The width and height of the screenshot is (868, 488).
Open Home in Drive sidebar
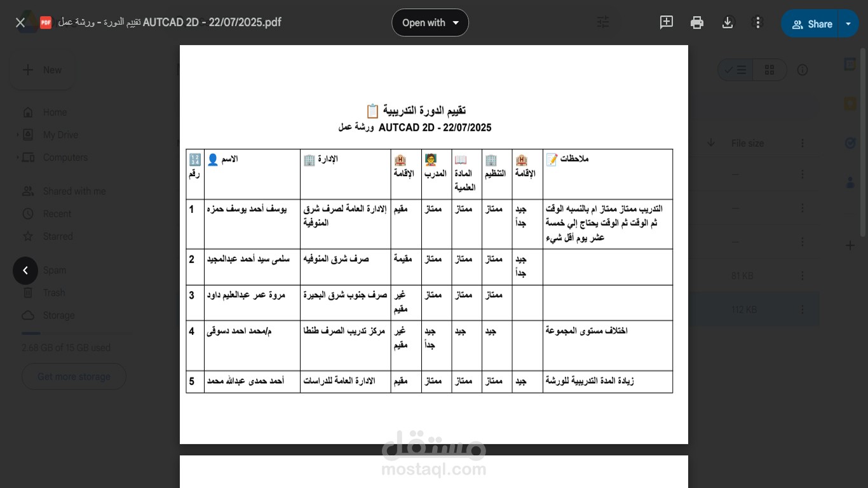[x=55, y=112]
